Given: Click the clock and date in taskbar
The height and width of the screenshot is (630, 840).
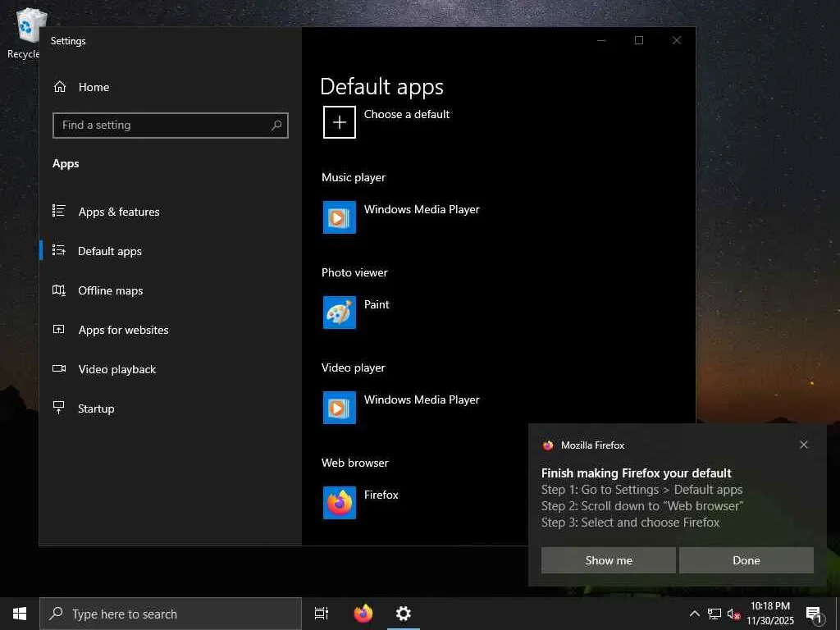Looking at the screenshot, I should tap(769, 614).
